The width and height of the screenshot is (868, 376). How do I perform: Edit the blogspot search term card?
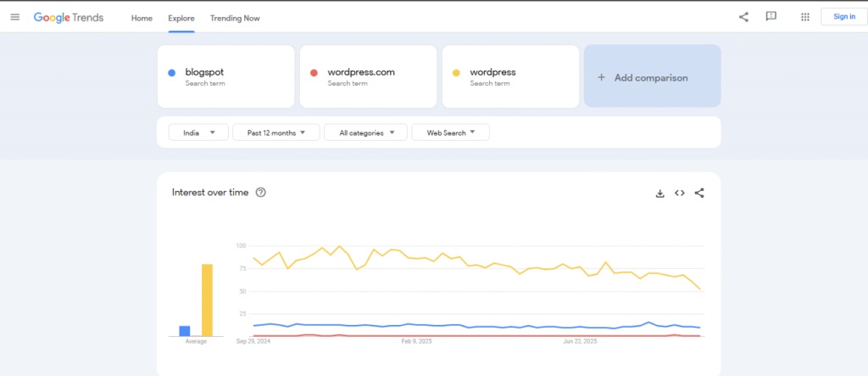225,76
